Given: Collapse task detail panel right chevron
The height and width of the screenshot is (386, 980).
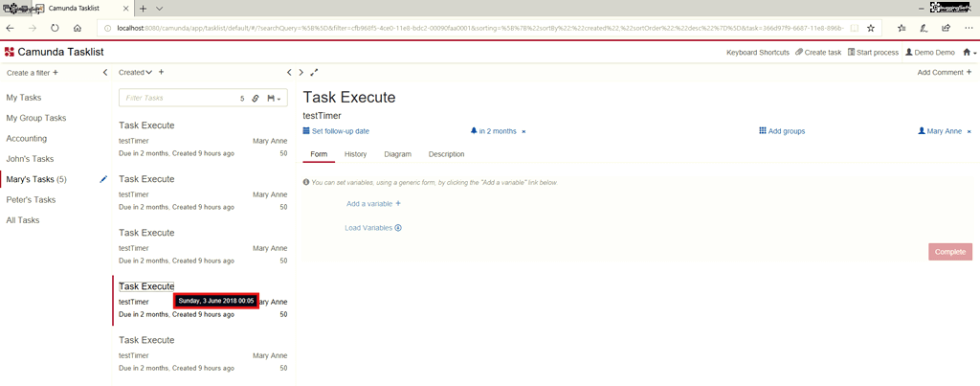Looking at the screenshot, I should pyautogui.click(x=301, y=73).
